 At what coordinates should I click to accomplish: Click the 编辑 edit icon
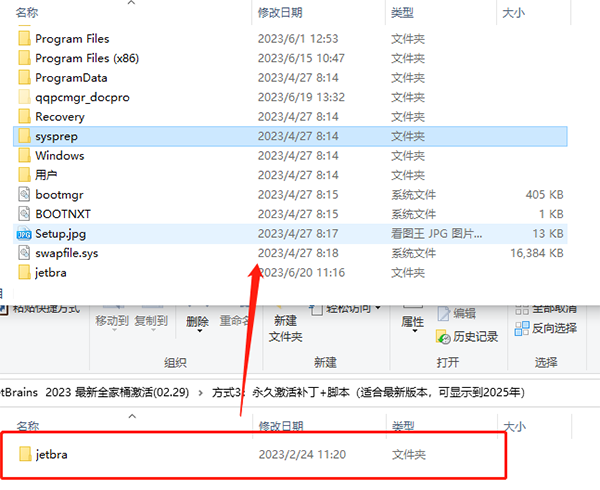tap(444, 314)
